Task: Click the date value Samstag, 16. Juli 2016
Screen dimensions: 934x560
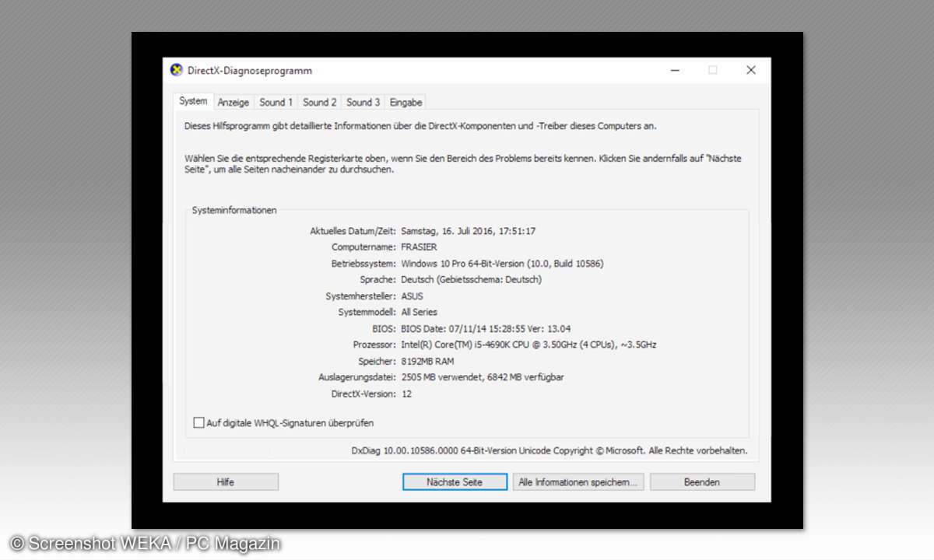Action: pyautogui.click(x=469, y=231)
